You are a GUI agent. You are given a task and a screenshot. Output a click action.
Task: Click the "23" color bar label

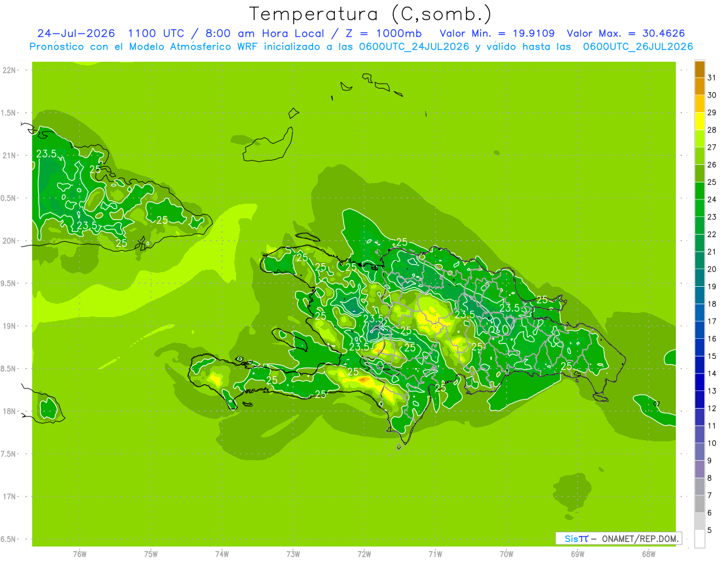712,216
